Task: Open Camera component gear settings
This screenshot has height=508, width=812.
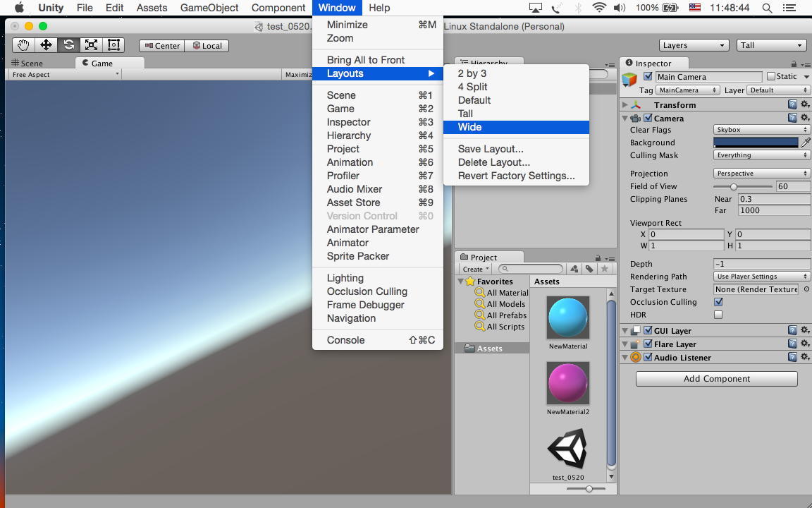Action: [x=805, y=119]
